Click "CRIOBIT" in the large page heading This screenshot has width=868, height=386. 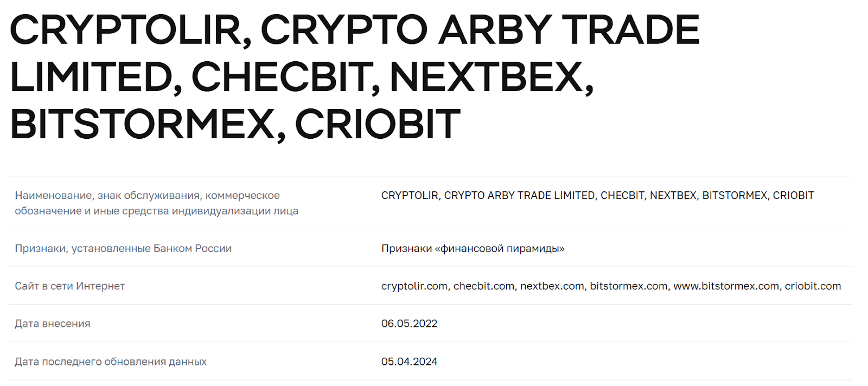[x=378, y=124]
